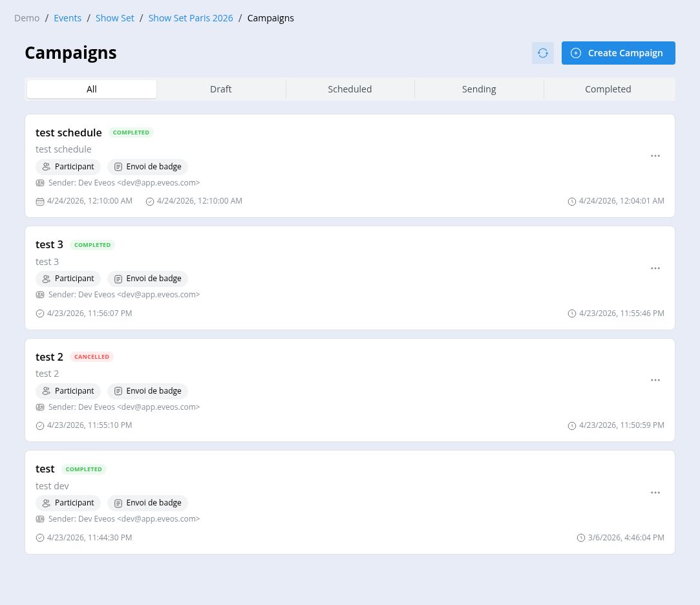Screen dimensions: 700x605
Task: Click the Campaigns page heading
Action: pyautogui.click(x=70, y=53)
